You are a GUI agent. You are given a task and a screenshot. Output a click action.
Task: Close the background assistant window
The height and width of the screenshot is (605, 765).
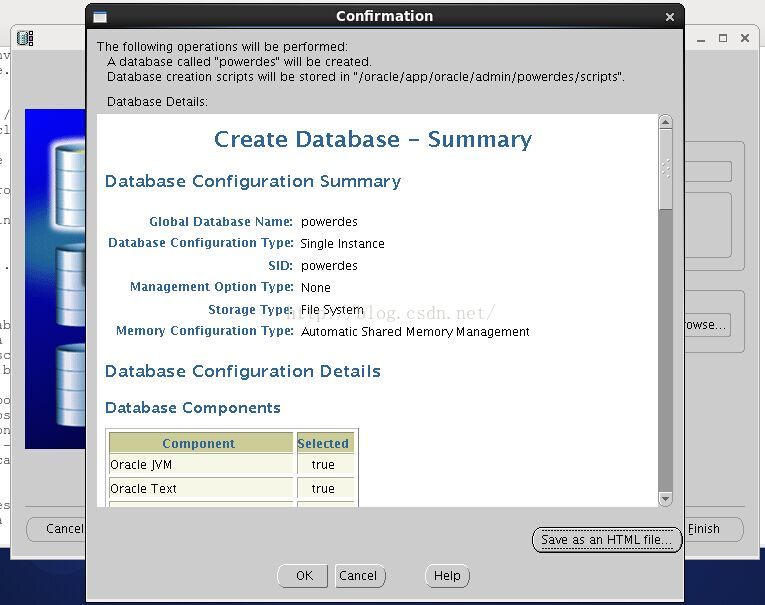745,38
